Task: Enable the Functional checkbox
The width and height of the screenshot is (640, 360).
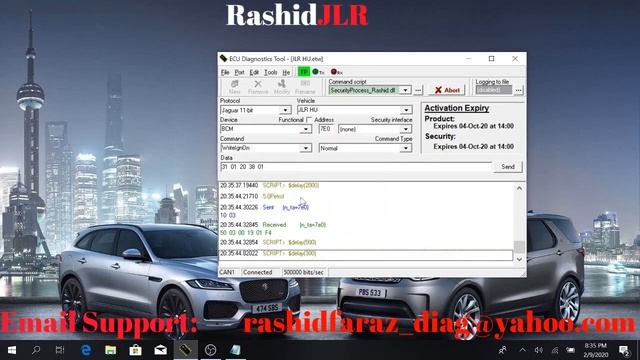Action: 309,120
